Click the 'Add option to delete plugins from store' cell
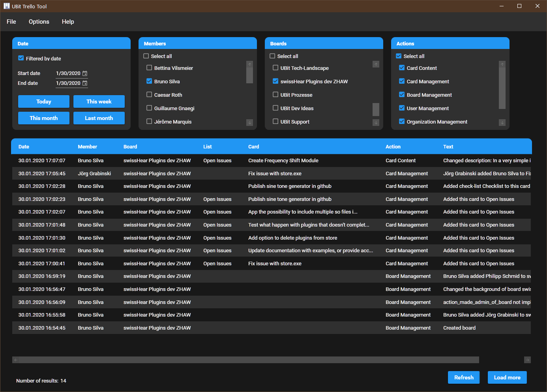 tap(293, 238)
